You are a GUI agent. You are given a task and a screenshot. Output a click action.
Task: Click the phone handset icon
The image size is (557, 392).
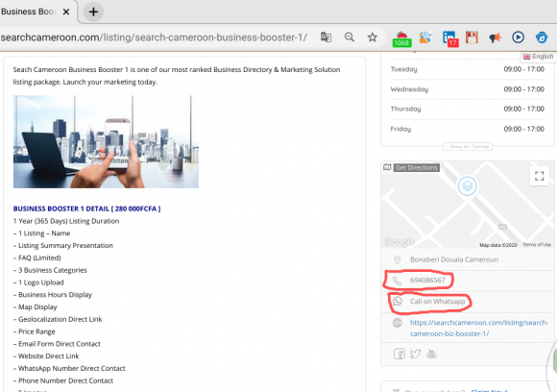pyautogui.click(x=398, y=281)
